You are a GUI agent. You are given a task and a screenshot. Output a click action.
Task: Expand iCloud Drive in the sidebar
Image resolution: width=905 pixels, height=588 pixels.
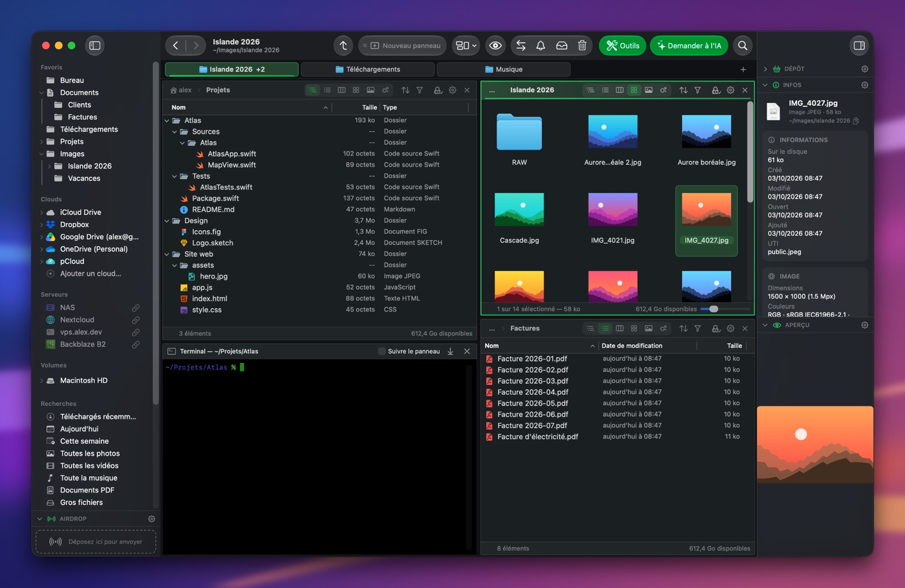[42, 213]
